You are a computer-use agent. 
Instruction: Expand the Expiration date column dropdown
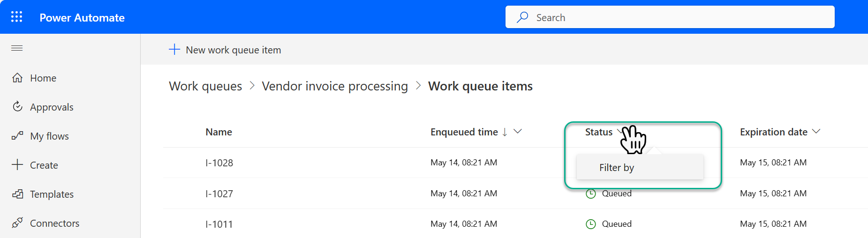[x=816, y=132]
